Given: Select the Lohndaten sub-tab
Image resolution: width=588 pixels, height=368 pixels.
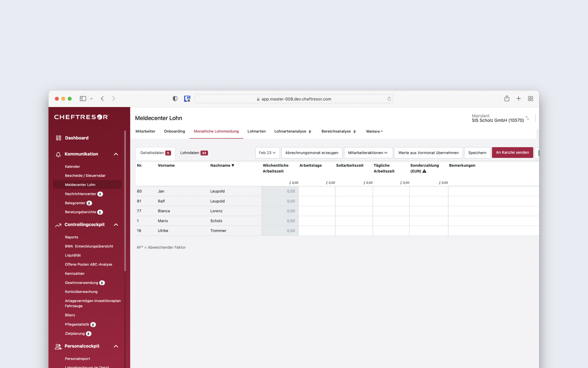Looking at the screenshot, I should [x=194, y=153].
